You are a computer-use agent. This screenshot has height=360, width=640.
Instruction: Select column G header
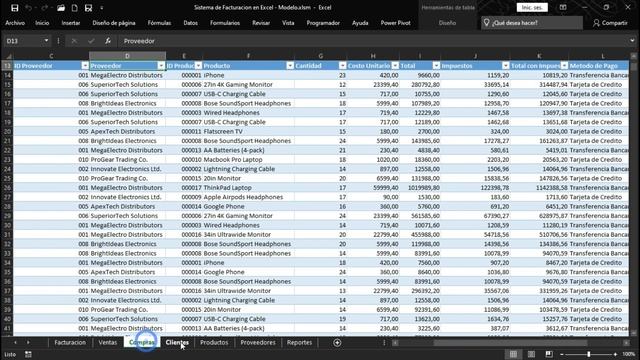tap(320, 56)
